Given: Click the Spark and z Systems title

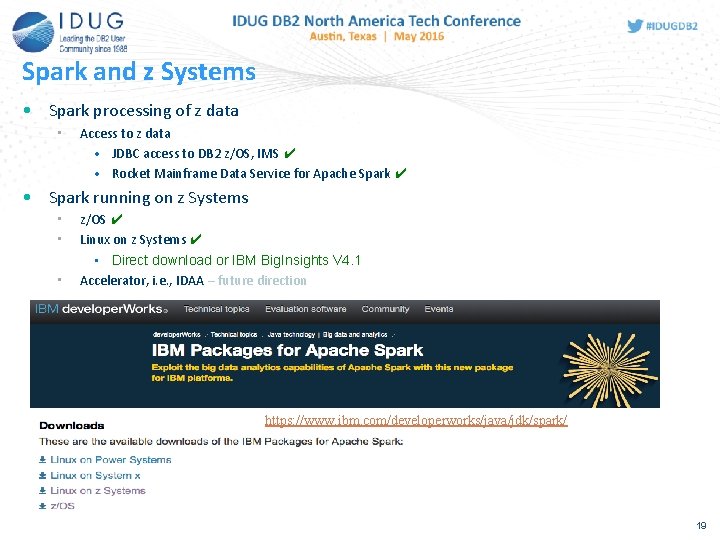Looking at the screenshot, I should point(139,72).
